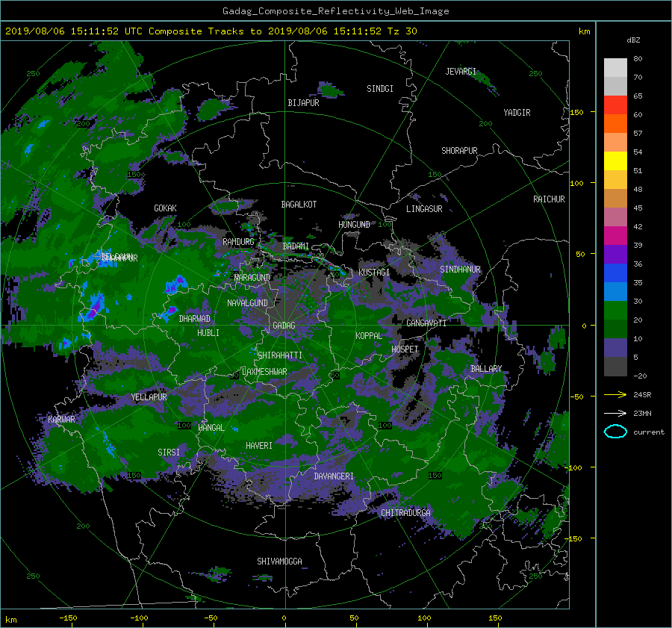Select the 39 dBZ magenta color swatch
Image resolution: width=672 pixels, height=628 pixels.
coord(615,236)
